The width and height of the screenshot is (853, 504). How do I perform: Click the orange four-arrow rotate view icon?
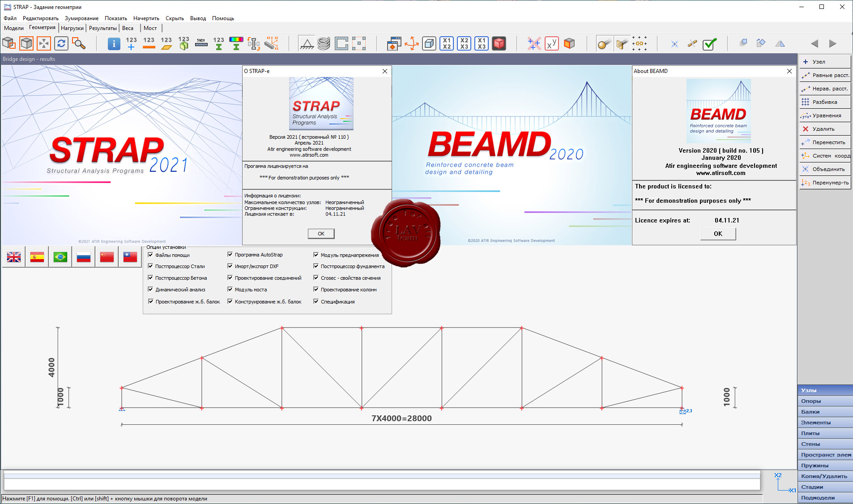click(x=411, y=43)
